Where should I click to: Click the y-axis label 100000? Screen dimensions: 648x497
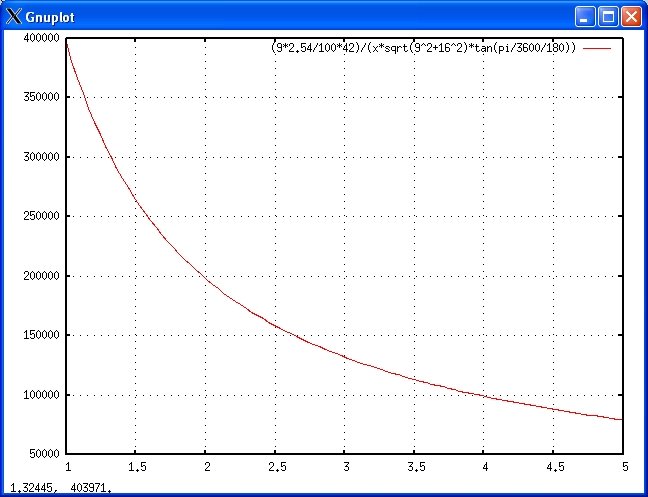(x=42, y=395)
